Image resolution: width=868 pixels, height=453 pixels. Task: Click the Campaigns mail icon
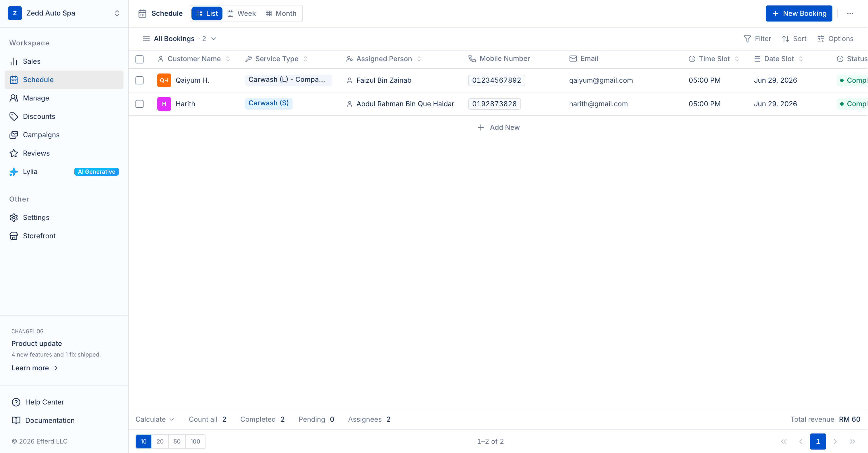14,135
